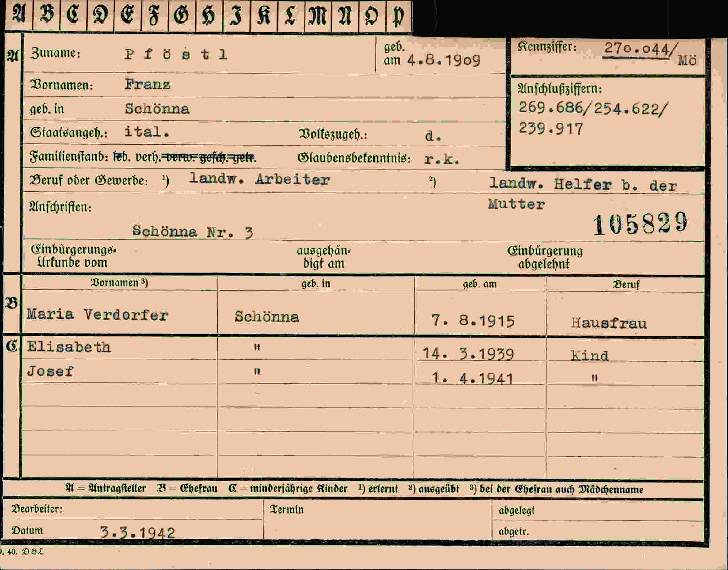
Task: Click the 'abgelegt' label
Action: tap(517, 510)
